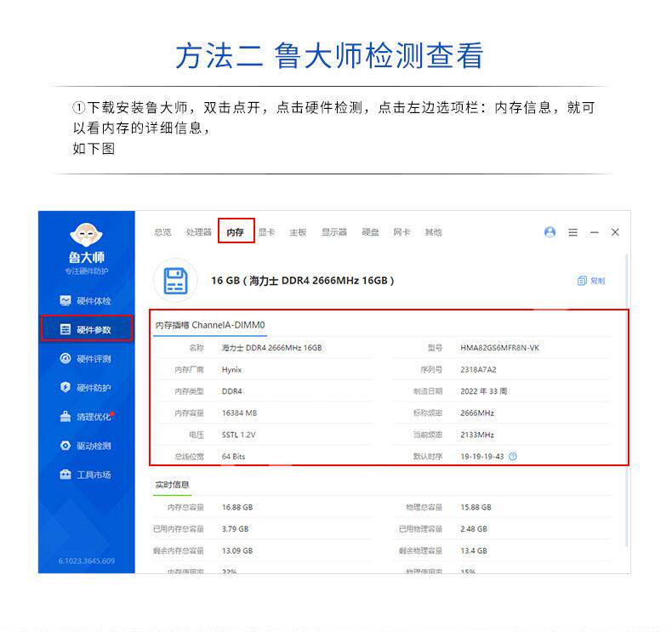Viewport: 672px width, 632px height.
Task: Click the memory module disk icon
Action: click(176, 281)
